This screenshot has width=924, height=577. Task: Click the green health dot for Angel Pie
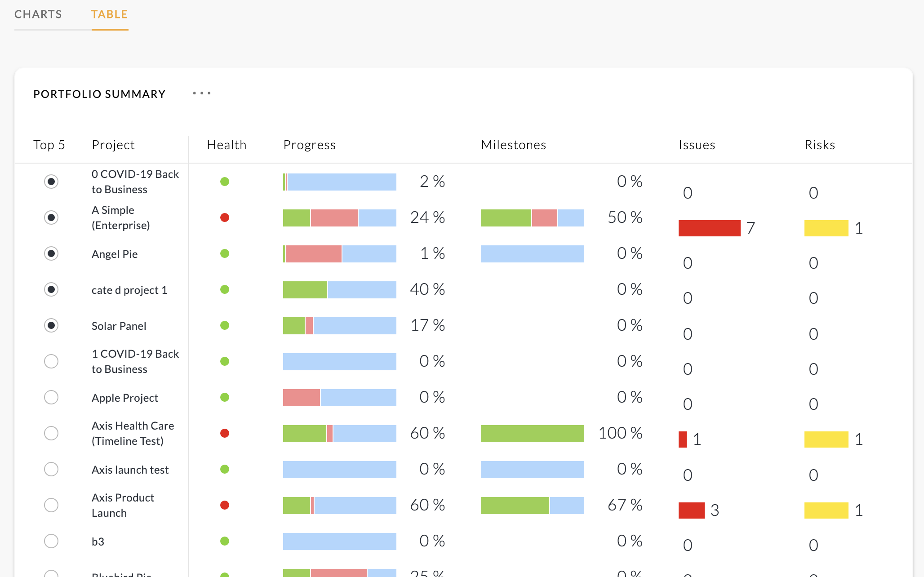pos(225,253)
